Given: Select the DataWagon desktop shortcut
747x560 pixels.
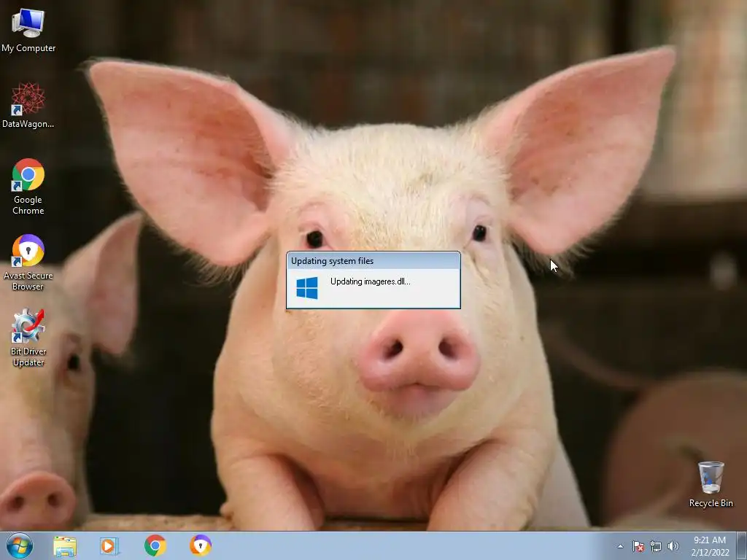Looking at the screenshot, I should click(28, 105).
